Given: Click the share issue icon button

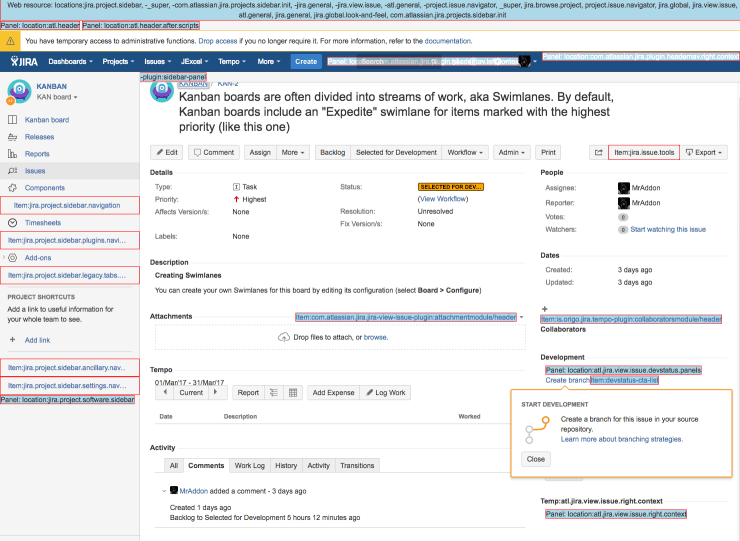Looking at the screenshot, I should click(x=598, y=153).
